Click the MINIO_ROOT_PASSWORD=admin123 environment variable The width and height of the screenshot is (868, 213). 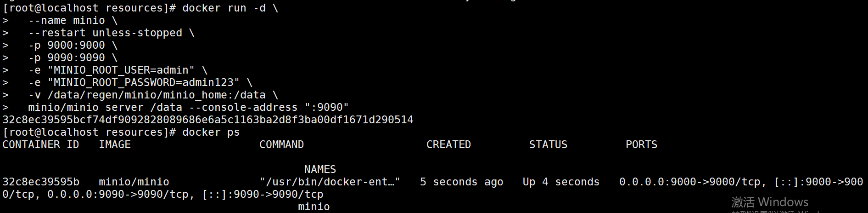(144, 83)
